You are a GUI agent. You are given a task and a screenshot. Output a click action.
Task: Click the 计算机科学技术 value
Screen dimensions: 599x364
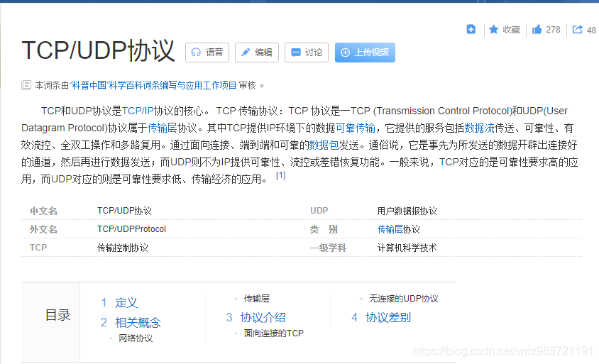(407, 248)
